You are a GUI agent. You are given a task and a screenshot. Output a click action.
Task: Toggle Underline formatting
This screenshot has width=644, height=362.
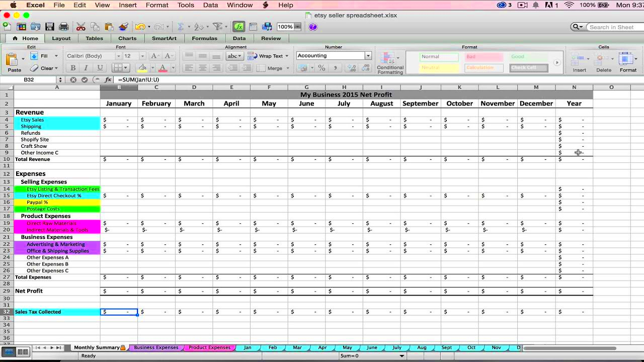(100, 68)
